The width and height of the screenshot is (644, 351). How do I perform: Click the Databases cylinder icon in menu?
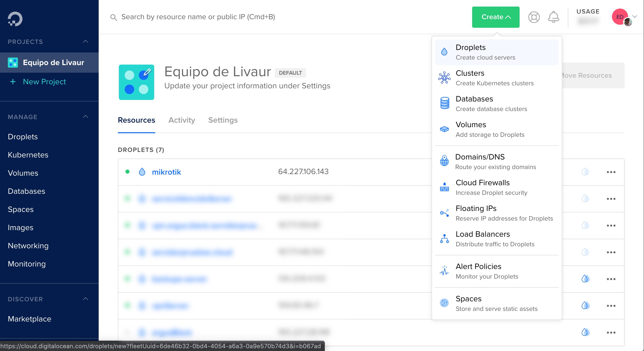(445, 103)
